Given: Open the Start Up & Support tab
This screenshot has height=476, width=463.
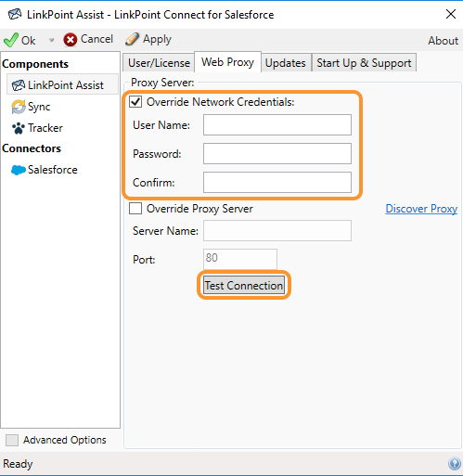Looking at the screenshot, I should [x=364, y=63].
